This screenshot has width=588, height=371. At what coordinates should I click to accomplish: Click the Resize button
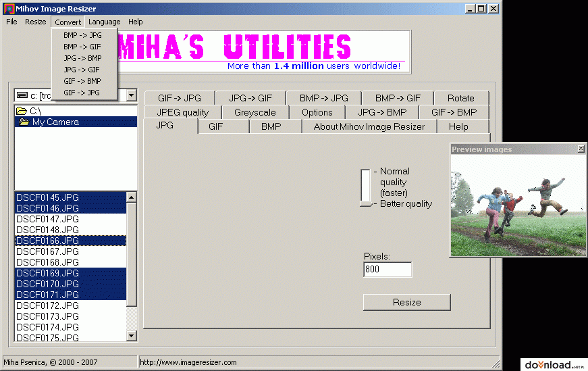[407, 302]
